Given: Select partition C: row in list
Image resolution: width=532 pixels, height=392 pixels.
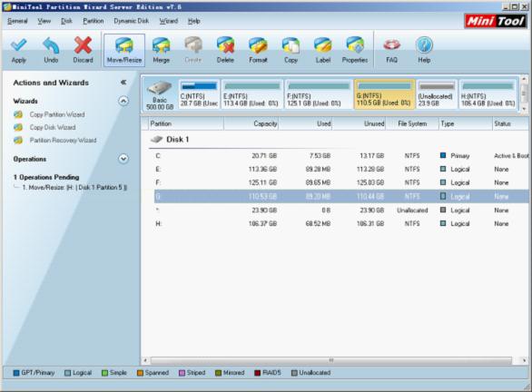Looking at the screenshot, I should tap(341, 156).
